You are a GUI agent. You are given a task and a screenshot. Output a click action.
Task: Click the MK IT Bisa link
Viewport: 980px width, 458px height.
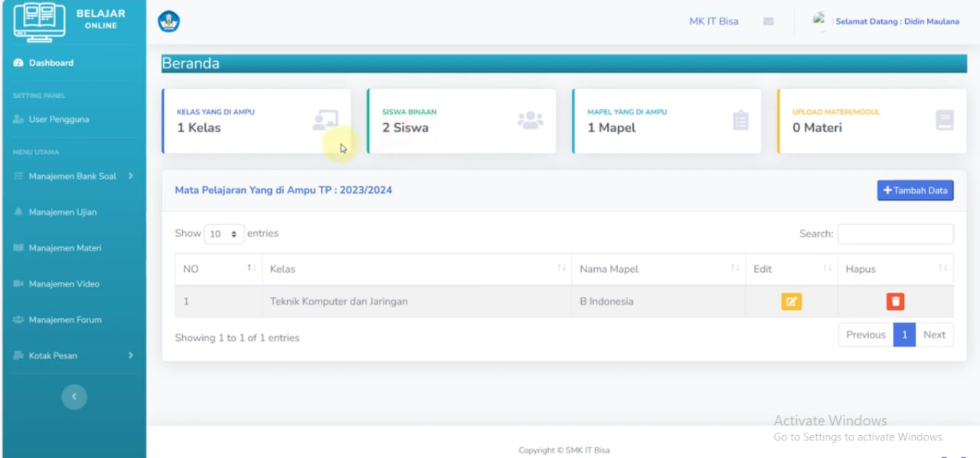pos(714,21)
